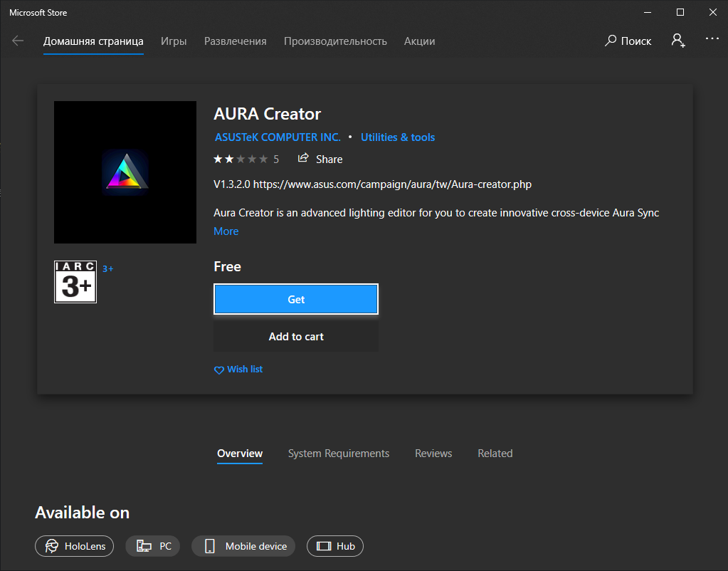Open the Акции tab
The image size is (728, 571).
click(419, 41)
